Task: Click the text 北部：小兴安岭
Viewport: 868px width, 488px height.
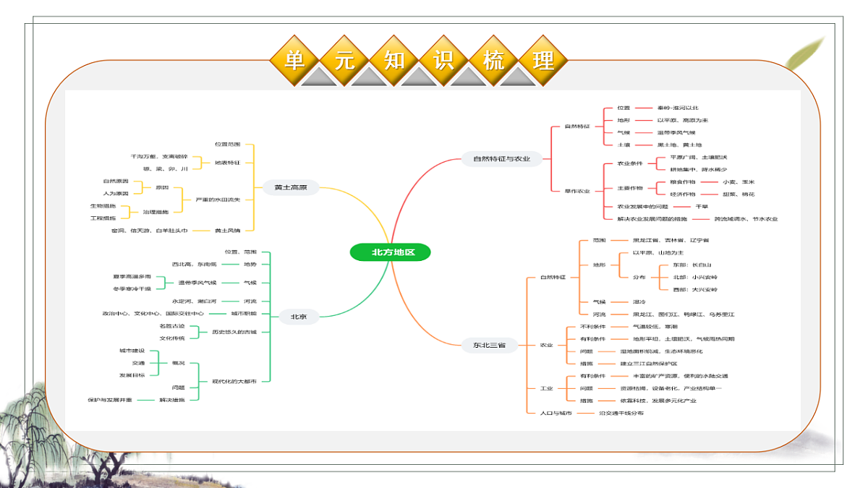Action: point(695,277)
